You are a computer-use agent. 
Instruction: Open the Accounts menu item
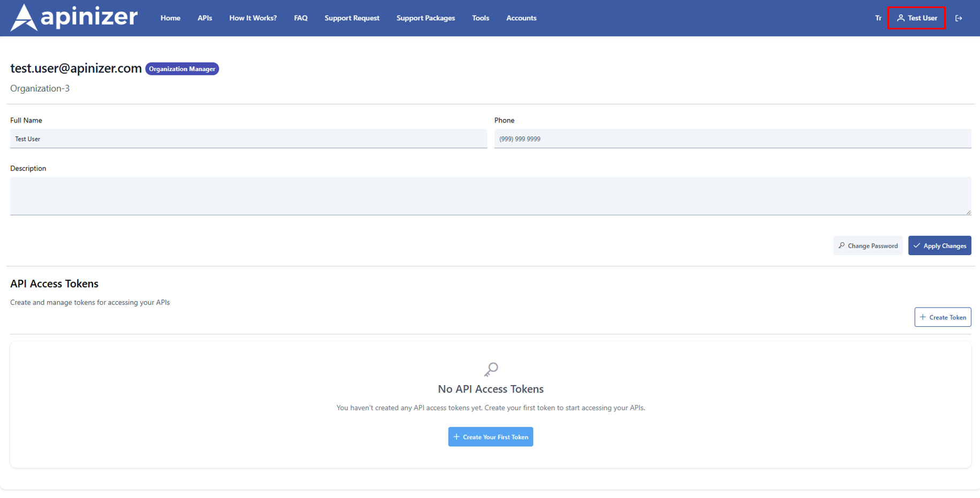click(x=521, y=18)
